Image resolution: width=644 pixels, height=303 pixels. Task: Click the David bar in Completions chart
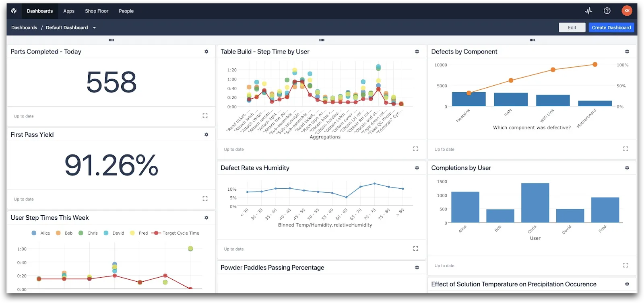pyautogui.click(x=570, y=216)
